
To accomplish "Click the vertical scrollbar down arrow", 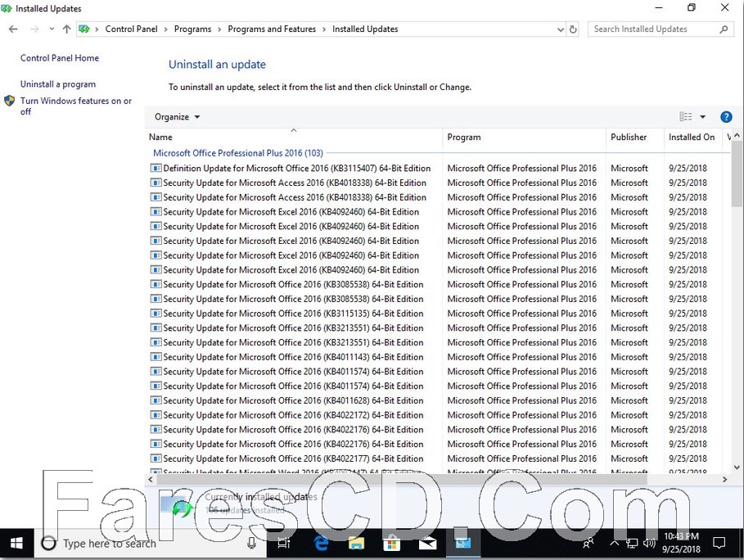I will pyautogui.click(x=737, y=467).
